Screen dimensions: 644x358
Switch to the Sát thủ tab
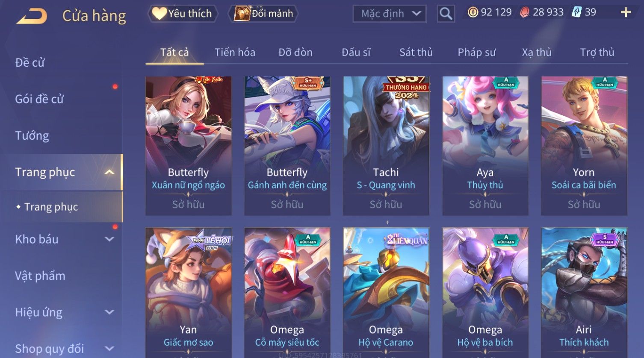pyautogui.click(x=416, y=52)
